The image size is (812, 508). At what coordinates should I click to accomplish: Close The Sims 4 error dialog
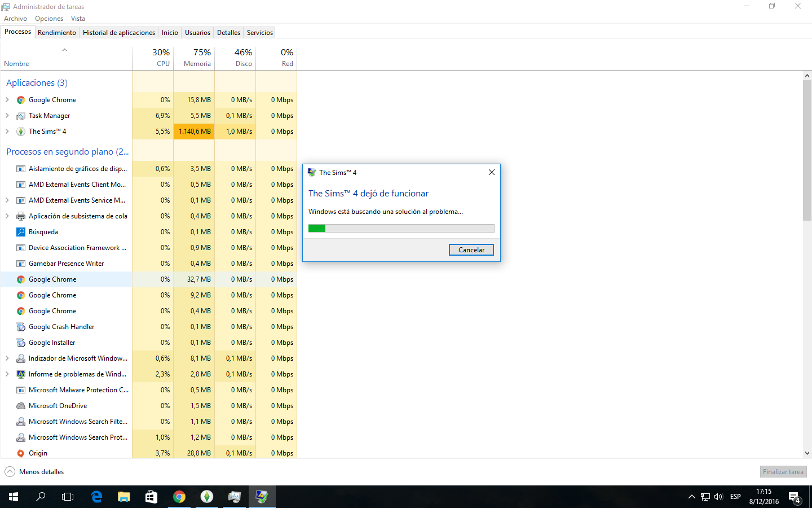coord(492,172)
